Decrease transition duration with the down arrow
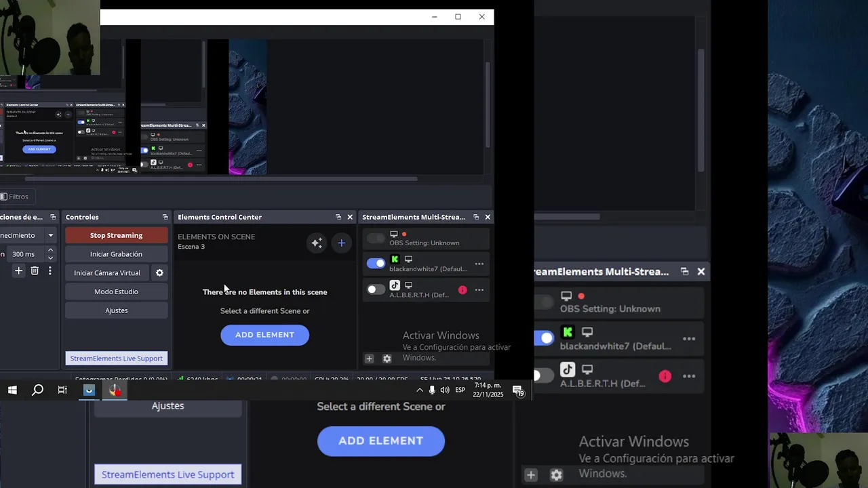 coord(50,258)
